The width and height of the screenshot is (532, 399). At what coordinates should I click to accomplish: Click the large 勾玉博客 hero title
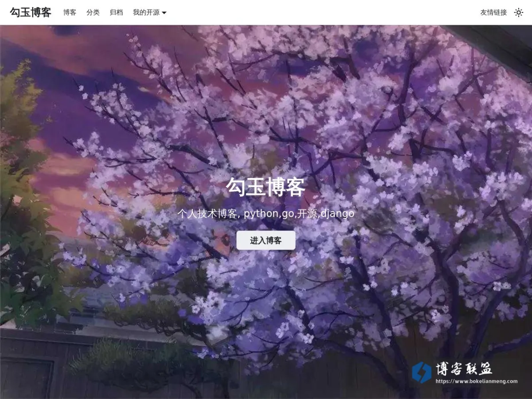[x=266, y=187]
